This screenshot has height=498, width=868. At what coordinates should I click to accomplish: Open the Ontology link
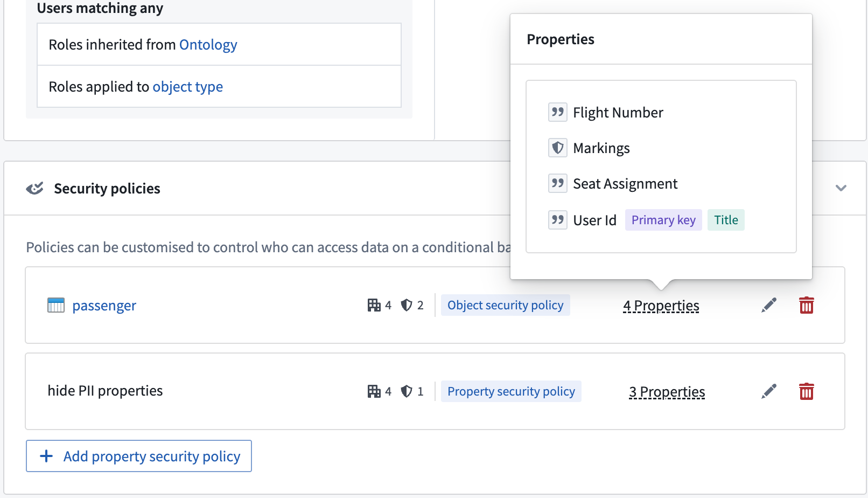208,45
